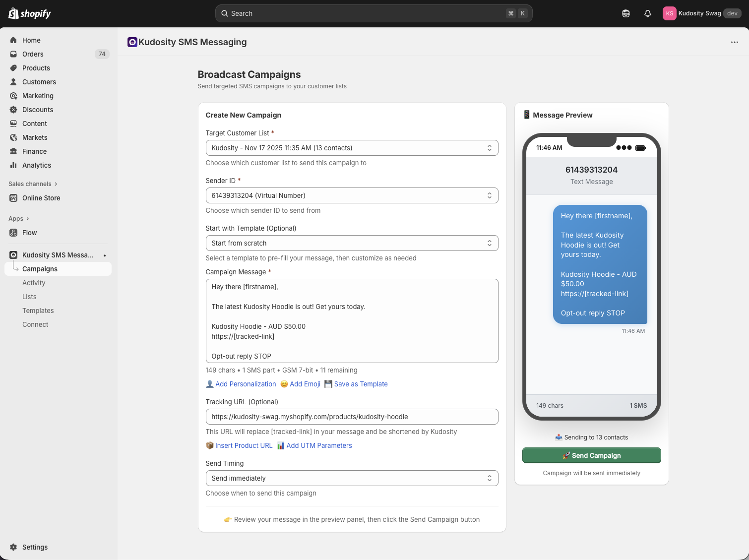Click the Home icon in sidebar
The image size is (749, 560).
13,40
